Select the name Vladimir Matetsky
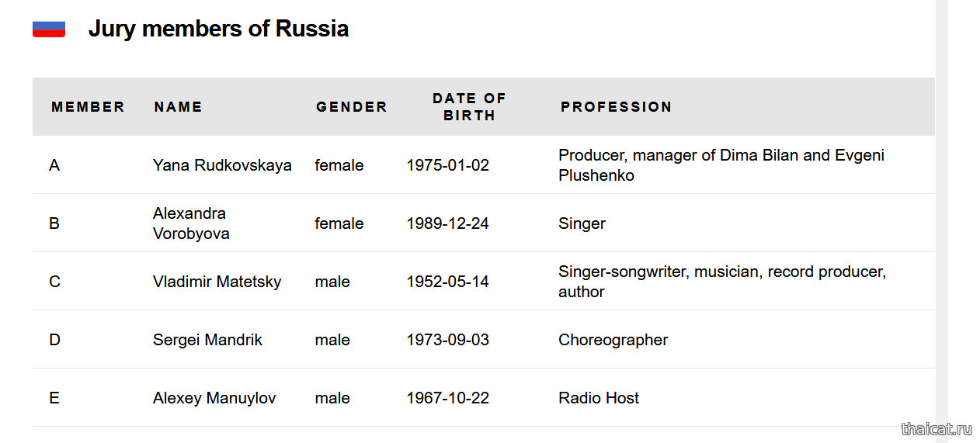 [217, 282]
